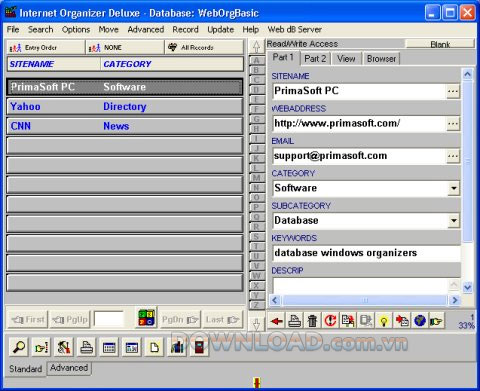The width and height of the screenshot is (480, 391).
Task: Click the SITENAME column header
Action: pyautogui.click(x=54, y=64)
